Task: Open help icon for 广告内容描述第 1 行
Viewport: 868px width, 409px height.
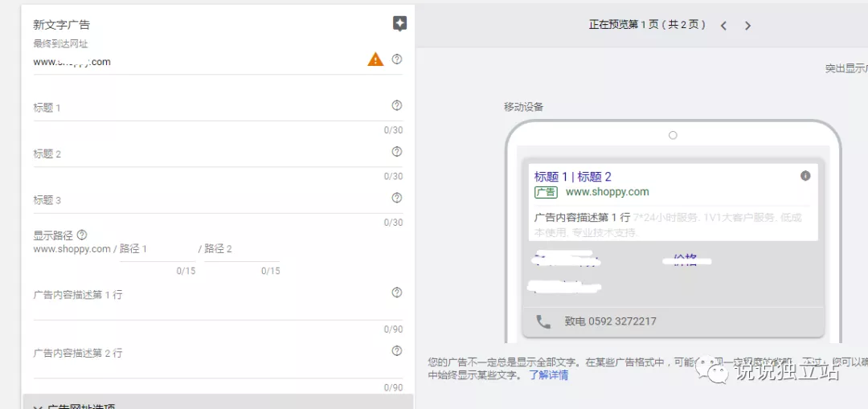Action: click(396, 292)
